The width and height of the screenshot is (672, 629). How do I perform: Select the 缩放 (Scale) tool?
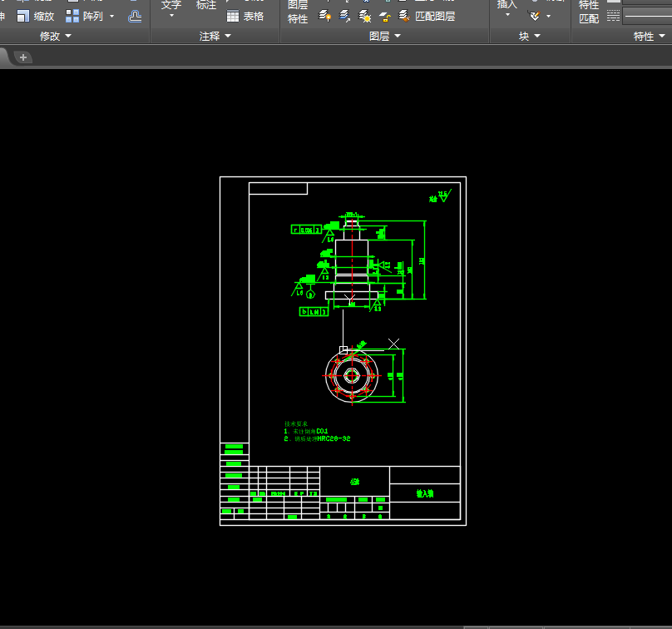[x=35, y=17]
